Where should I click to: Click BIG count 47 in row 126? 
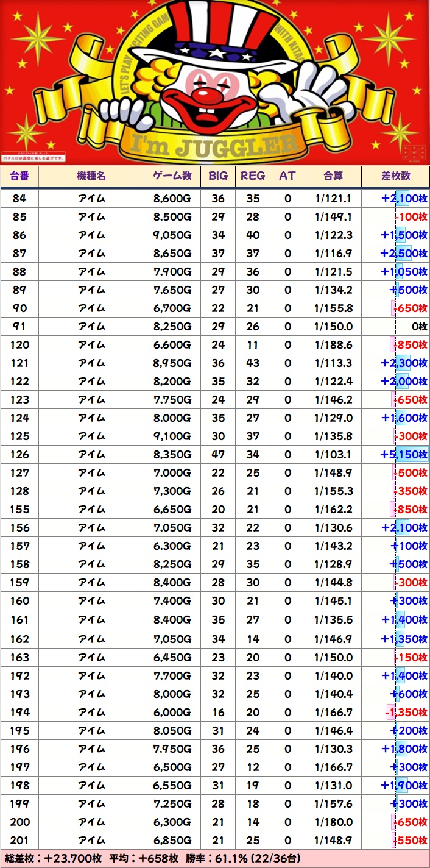coord(218,455)
